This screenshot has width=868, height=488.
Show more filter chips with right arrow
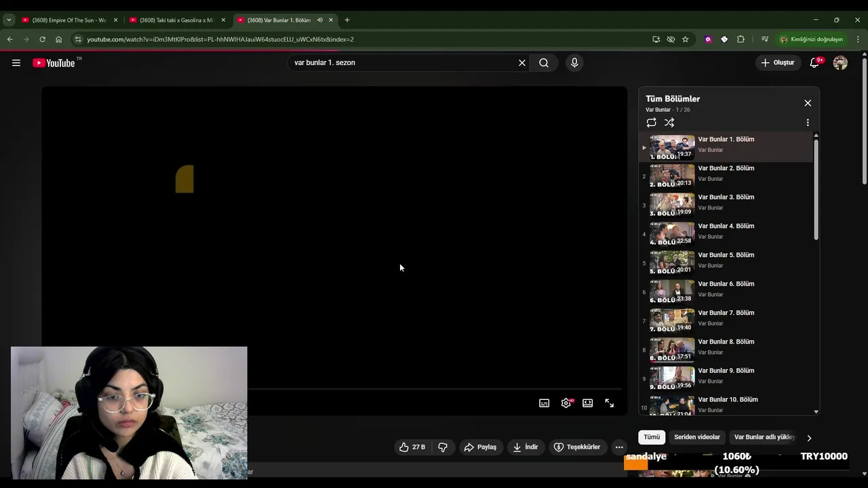(x=809, y=438)
